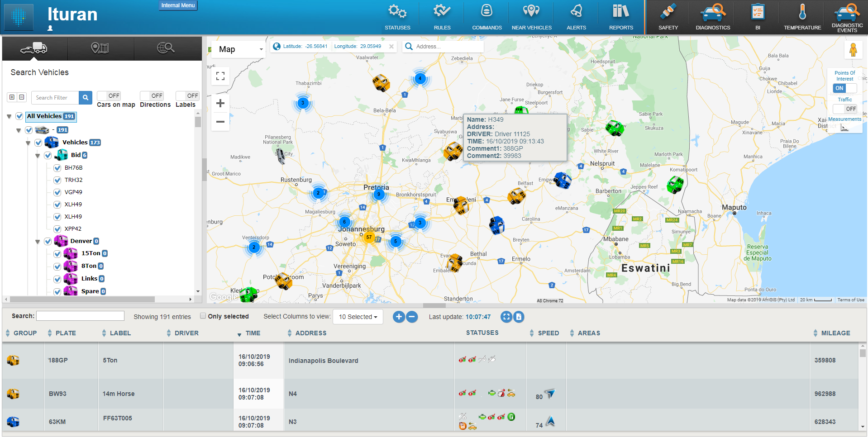Collapse the Denver group in the tree
Image resolution: width=868 pixels, height=438 pixels.
point(38,241)
